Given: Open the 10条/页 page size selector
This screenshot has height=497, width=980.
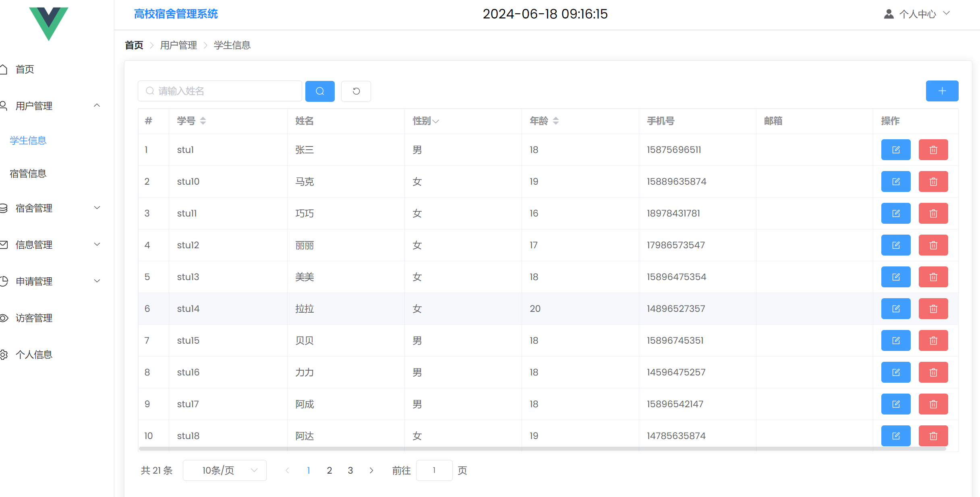Looking at the screenshot, I should [x=224, y=470].
